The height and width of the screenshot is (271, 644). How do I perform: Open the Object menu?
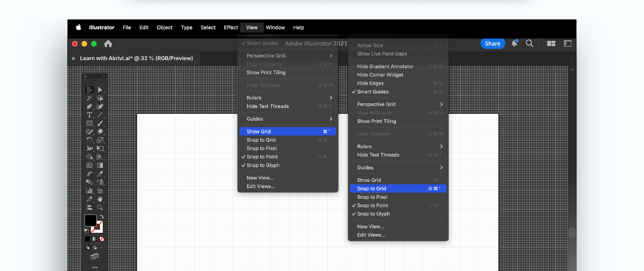pyautogui.click(x=164, y=27)
